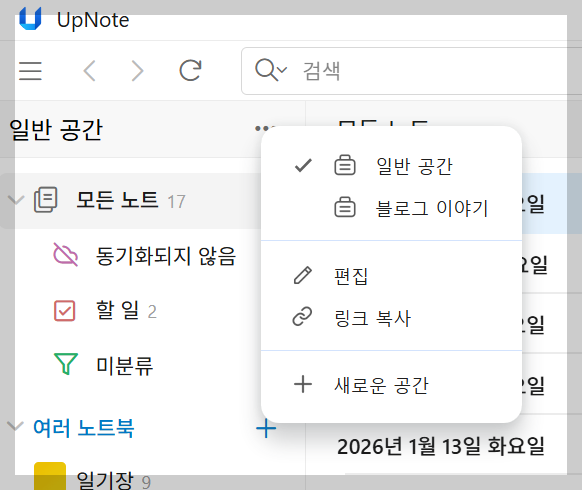Open 미분류 notes filter

pos(125,366)
